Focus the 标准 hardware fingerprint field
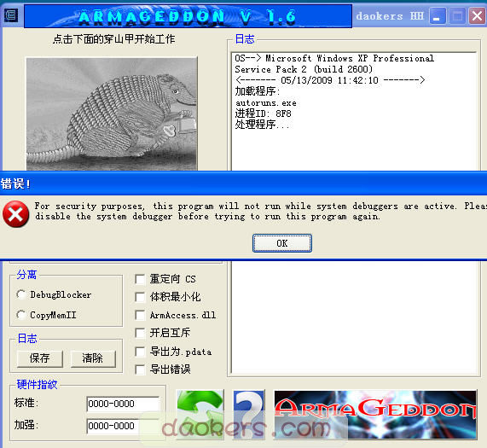The height and width of the screenshot is (448, 487). pyautogui.click(x=123, y=404)
